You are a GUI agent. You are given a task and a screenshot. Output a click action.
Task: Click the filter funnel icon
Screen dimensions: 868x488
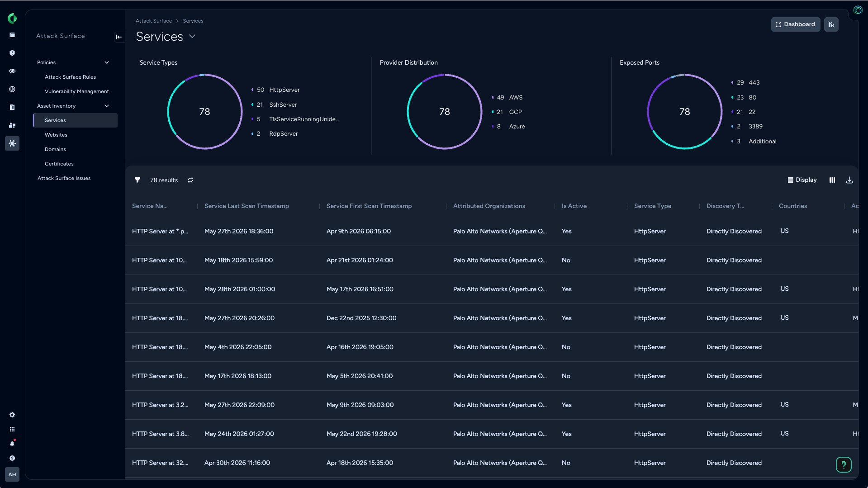[138, 180]
